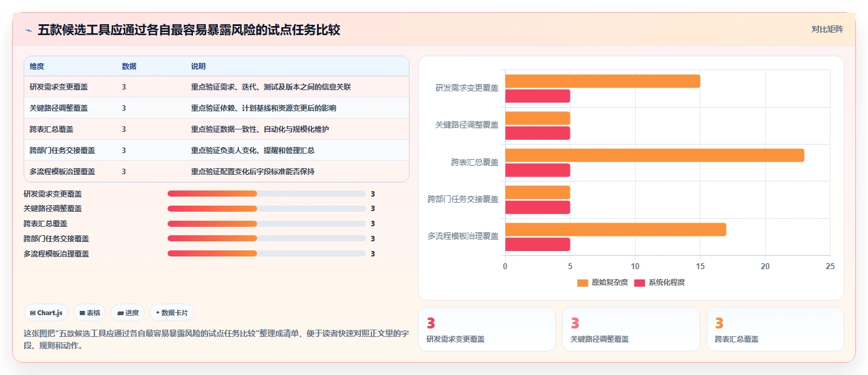Click the 关键路径调整覆盖 progress bar

tap(267, 209)
